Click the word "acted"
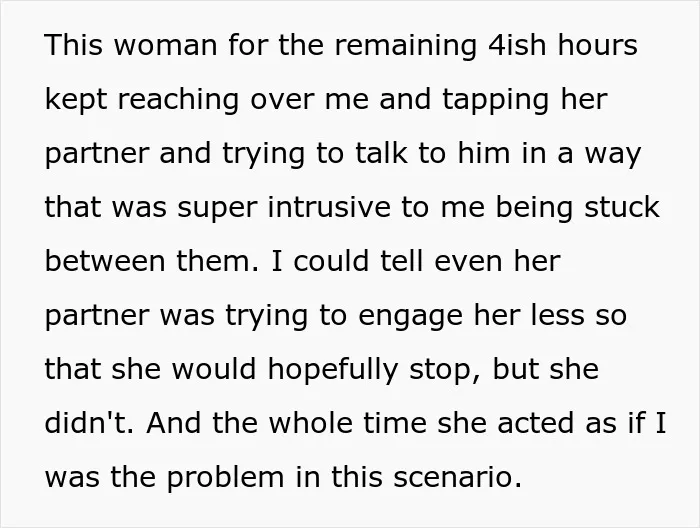 (536, 422)
